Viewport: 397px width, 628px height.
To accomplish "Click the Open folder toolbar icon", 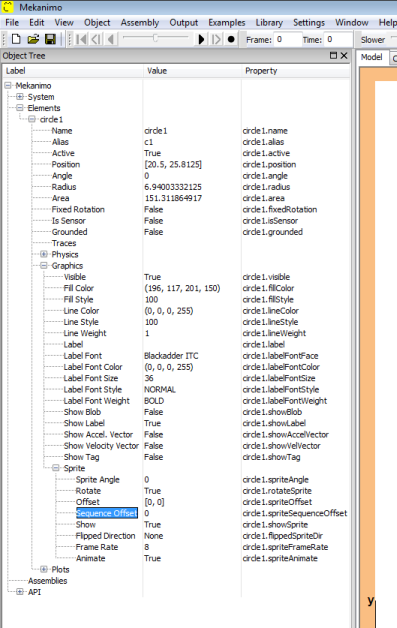I will pyautogui.click(x=33, y=39).
